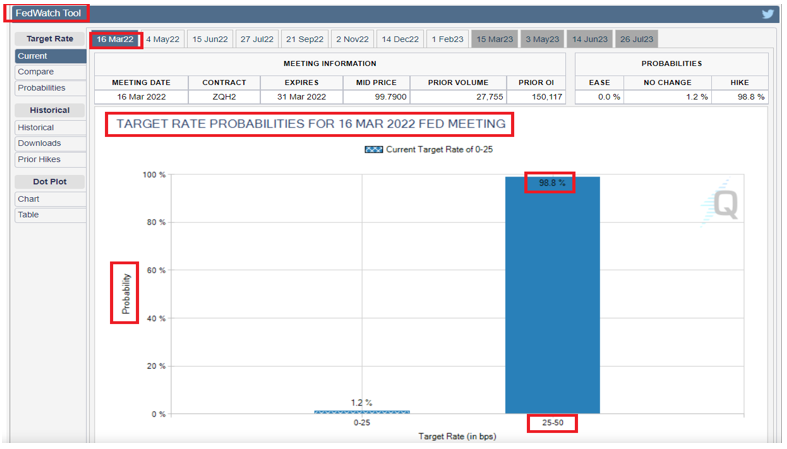Click the 98.8 % hike probability cell
Image resolution: width=787 pixels, height=449 pixels.
740,97
